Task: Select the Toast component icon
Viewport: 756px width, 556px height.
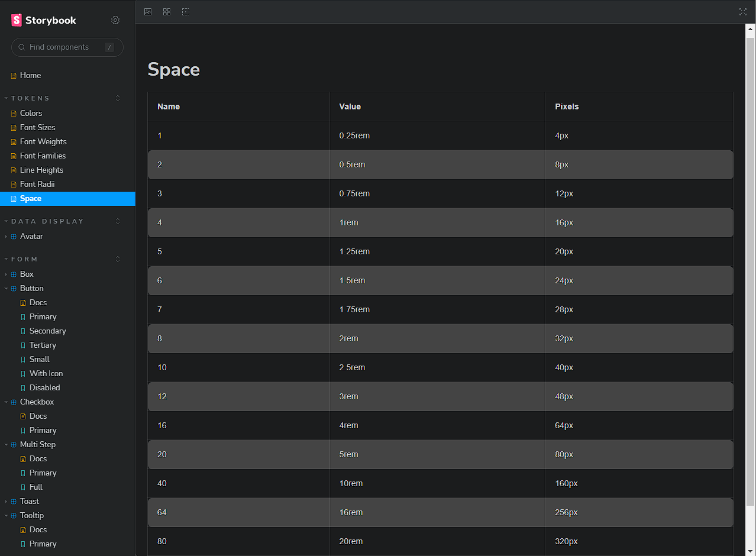Action: point(13,501)
